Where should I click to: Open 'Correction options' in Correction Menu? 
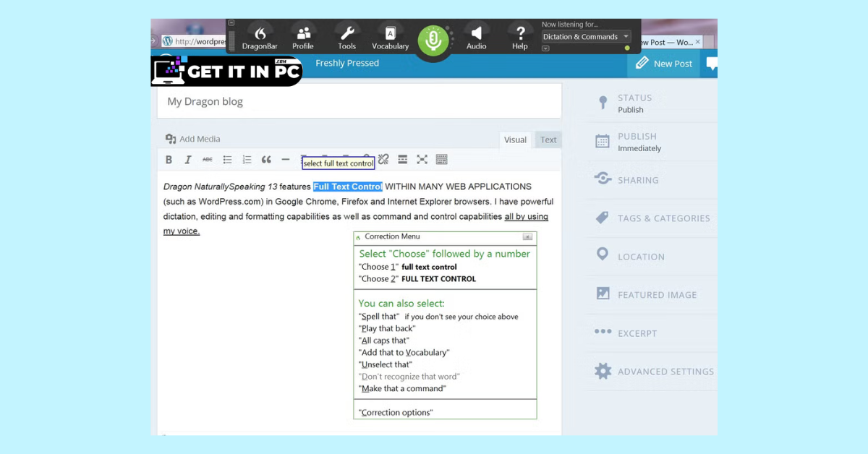coord(396,413)
